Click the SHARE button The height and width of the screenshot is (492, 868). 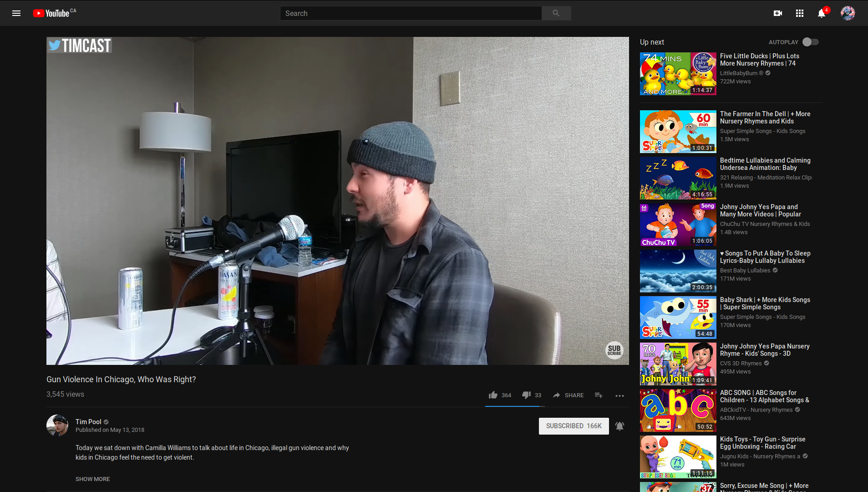point(568,395)
